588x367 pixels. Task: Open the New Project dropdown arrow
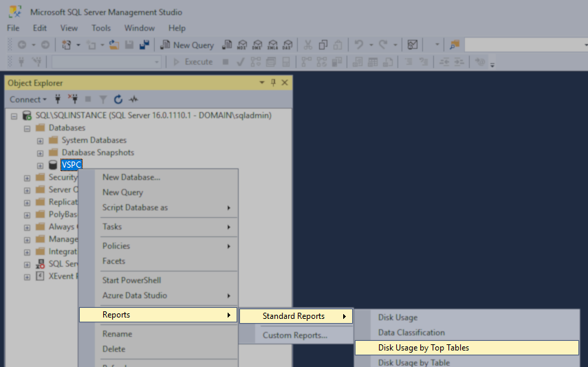tap(78, 45)
